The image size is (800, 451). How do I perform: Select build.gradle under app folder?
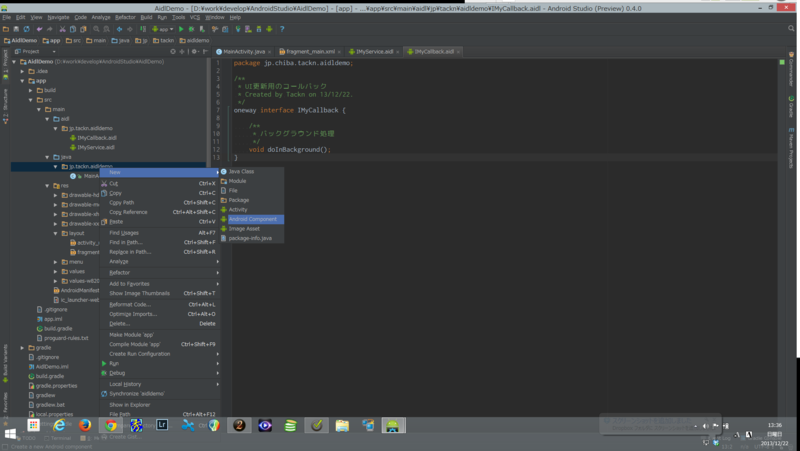coord(55,329)
